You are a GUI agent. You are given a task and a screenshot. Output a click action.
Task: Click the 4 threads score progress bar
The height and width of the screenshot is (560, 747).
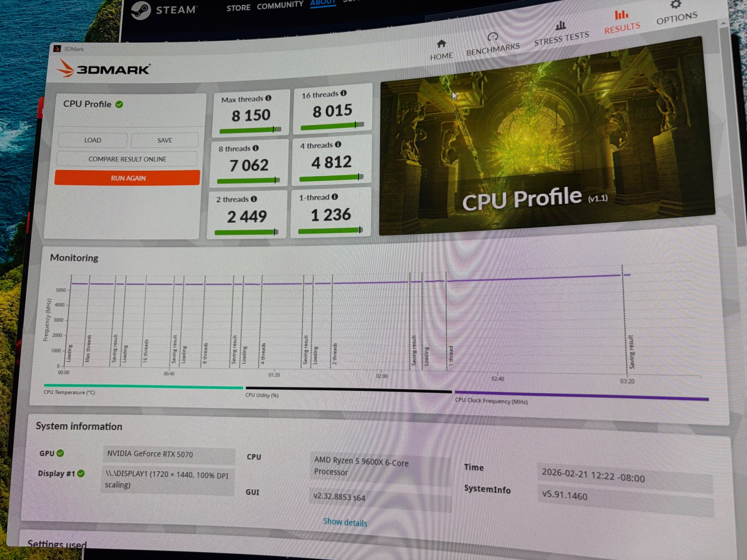coord(331,178)
